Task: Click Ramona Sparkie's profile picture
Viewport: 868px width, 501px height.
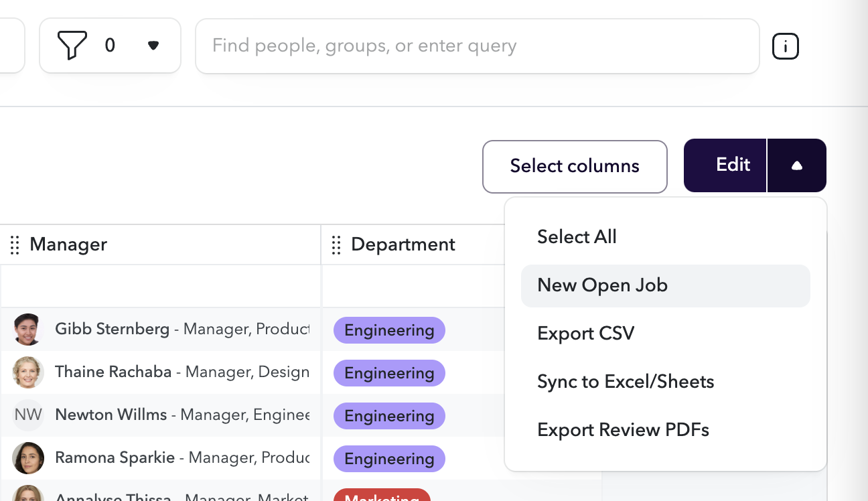Action: tap(28, 458)
